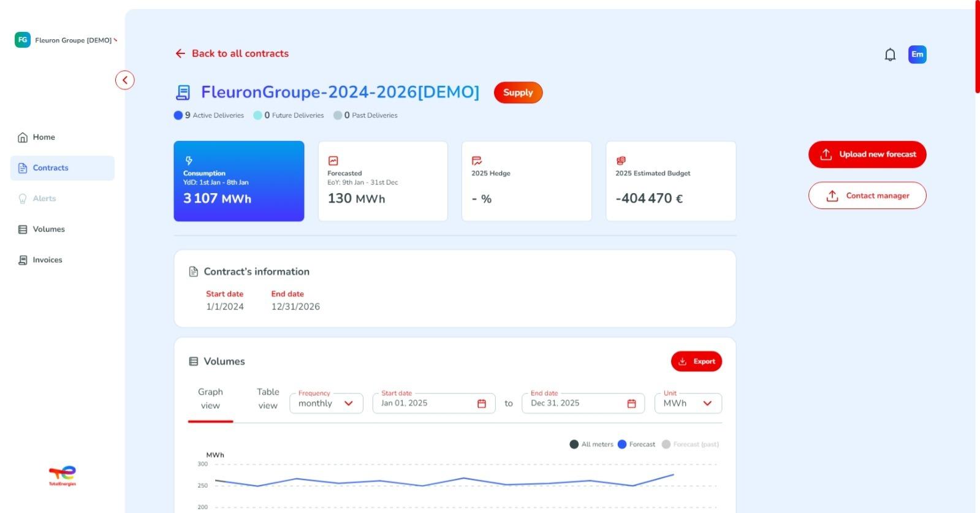Screen dimensions: 980x513
Task: Select the Consumption summary card
Action: coord(238,181)
